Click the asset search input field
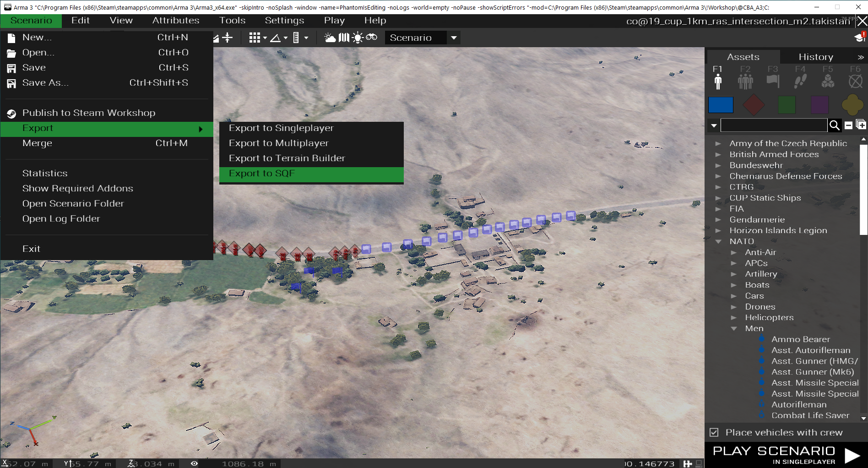Screen dimensions: 868x468 pyautogui.click(x=774, y=125)
